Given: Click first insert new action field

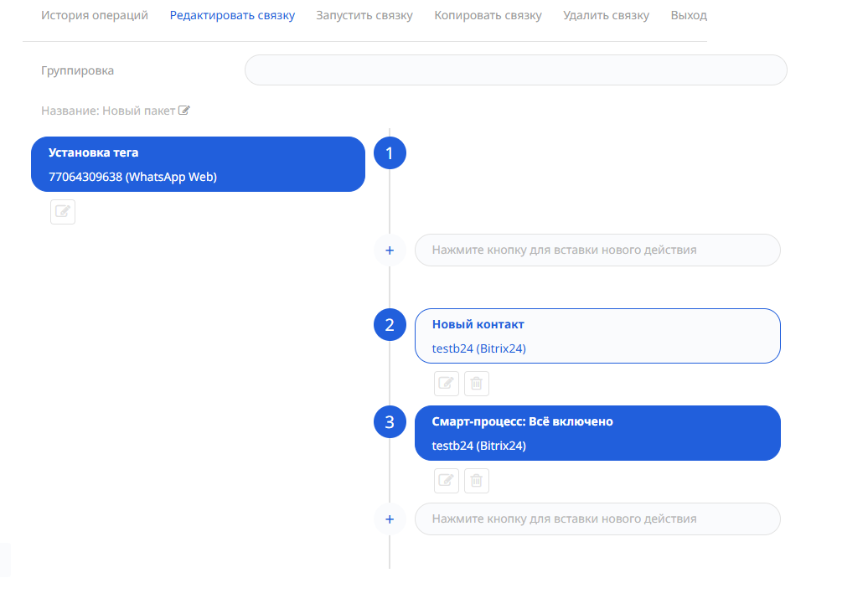Looking at the screenshot, I should point(597,250).
